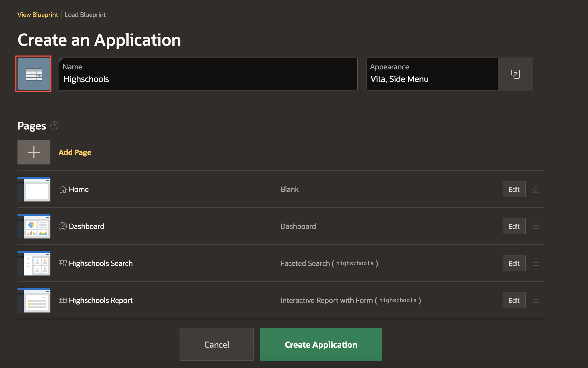This screenshot has height=368, width=588.
Task: Click the home page indicator icon right of Home Edit
Action: click(536, 189)
